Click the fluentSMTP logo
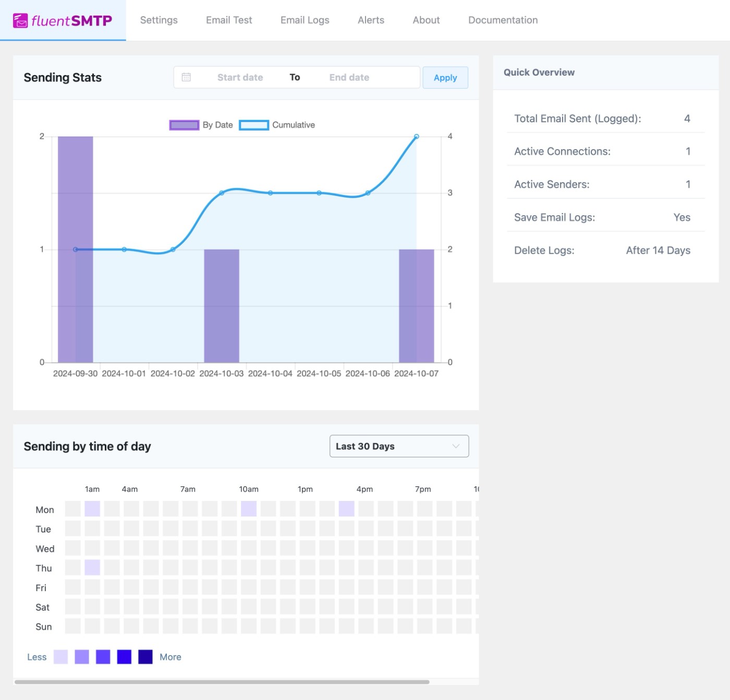 click(x=63, y=20)
